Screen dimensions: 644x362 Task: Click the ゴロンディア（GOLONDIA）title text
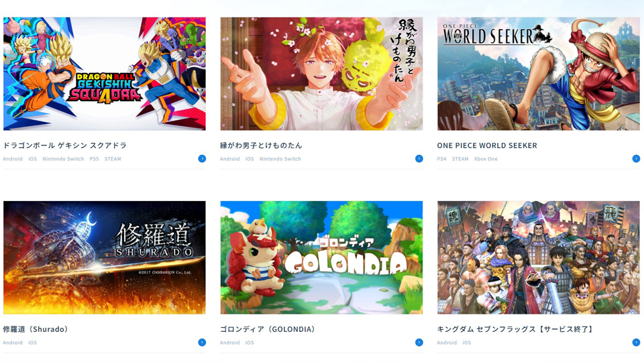pos(268,329)
